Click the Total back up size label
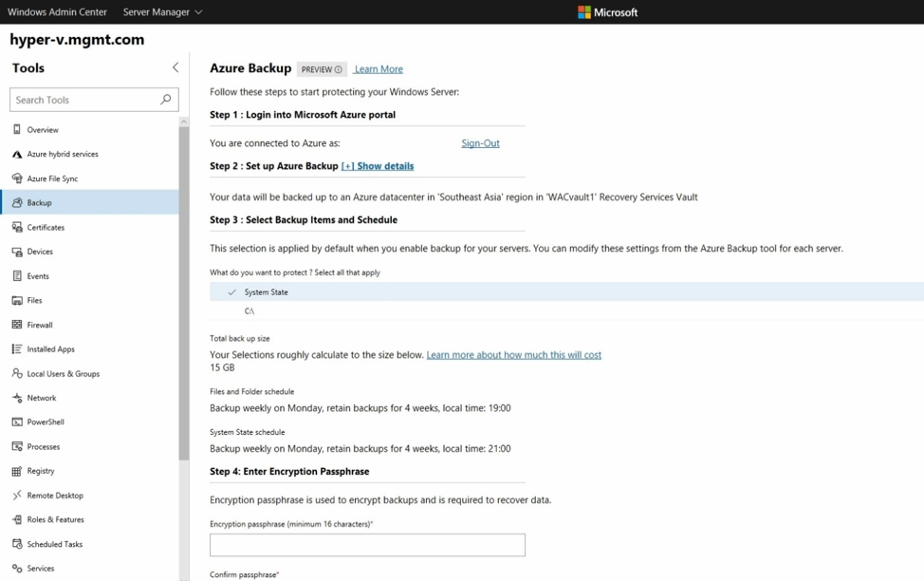The height and width of the screenshot is (581, 924). tap(239, 339)
